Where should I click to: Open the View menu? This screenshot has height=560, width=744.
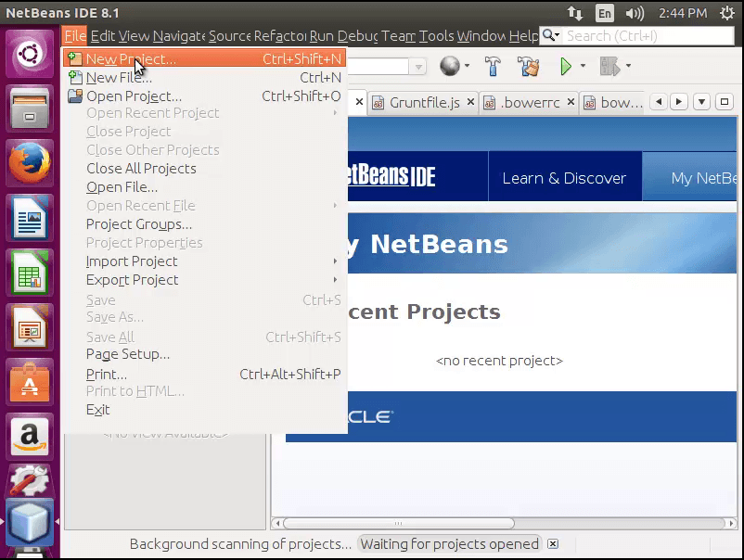(x=135, y=36)
